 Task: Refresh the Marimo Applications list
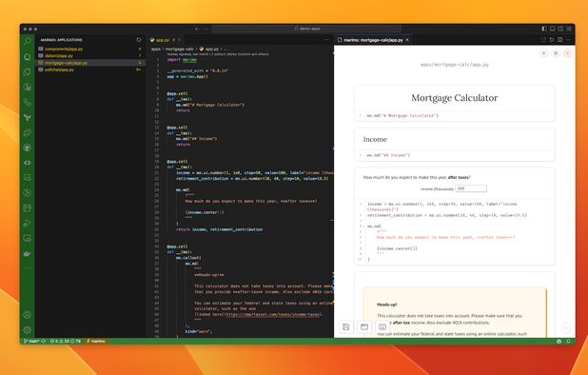[x=139, y=40]
